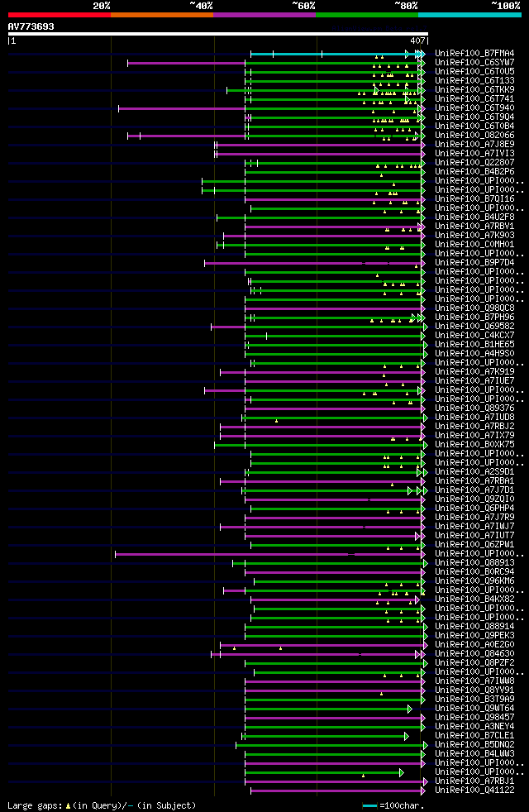Pick the UniRef100_A7IUD8 hit name
The image size is (529, 812).
[474, 418]
